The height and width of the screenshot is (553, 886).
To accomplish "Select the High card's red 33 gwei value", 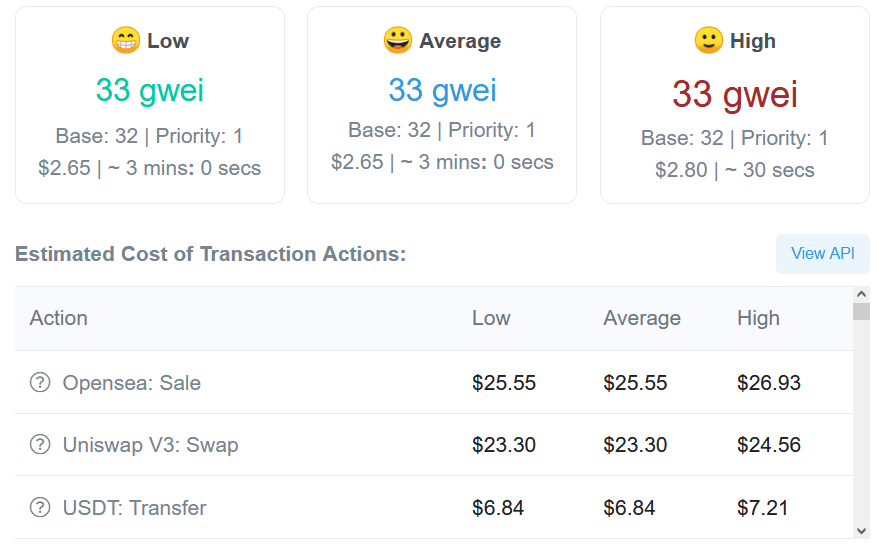I will pos(735,94).
